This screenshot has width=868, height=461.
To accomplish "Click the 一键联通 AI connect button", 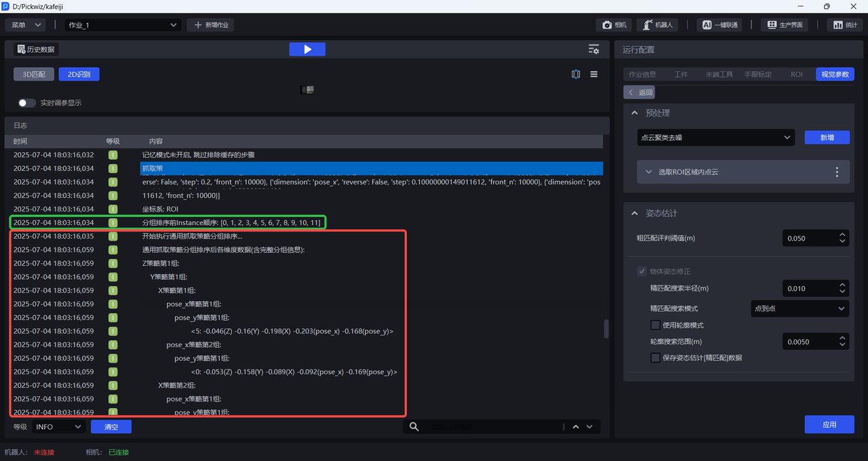I will point(720,25).
